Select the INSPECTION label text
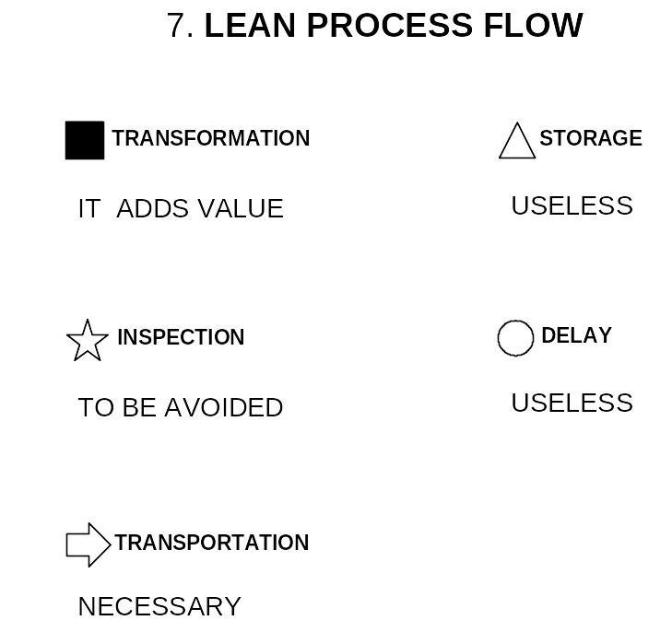The width and height of the screenshot is (672, 632). tap(181, 337)
